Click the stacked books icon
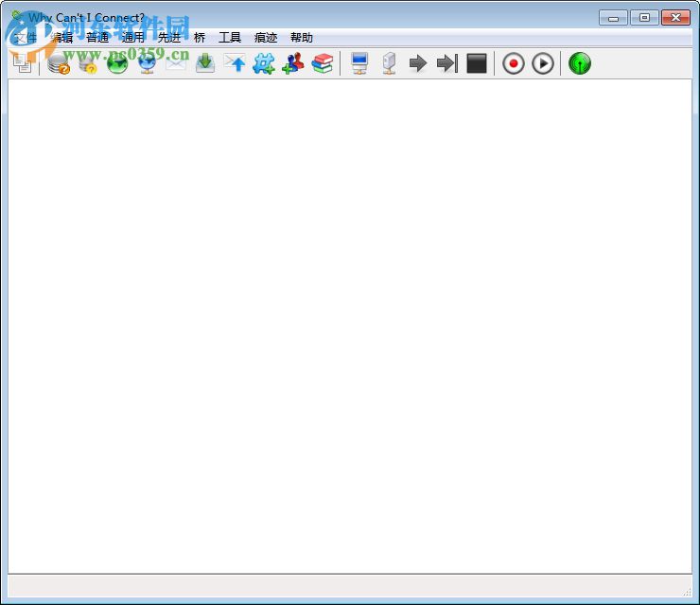Screen dimensions: 700x605 pyautogui.click(x=323, y=63)
